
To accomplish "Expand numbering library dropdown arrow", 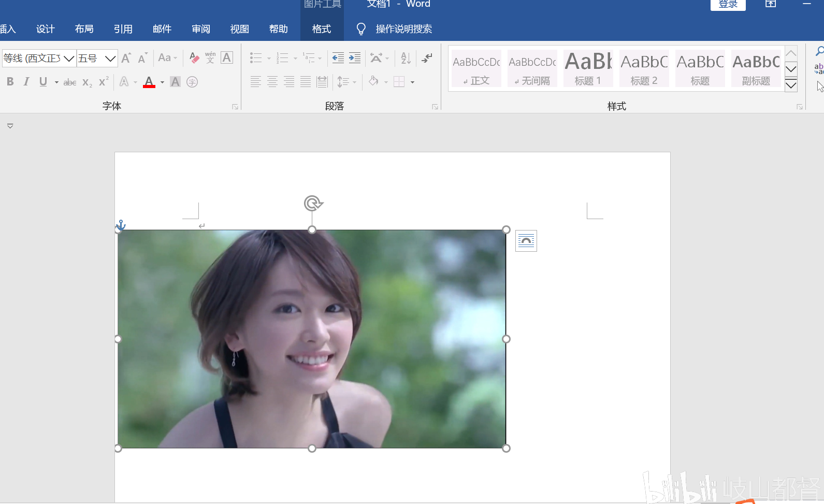I will [295, 59].
